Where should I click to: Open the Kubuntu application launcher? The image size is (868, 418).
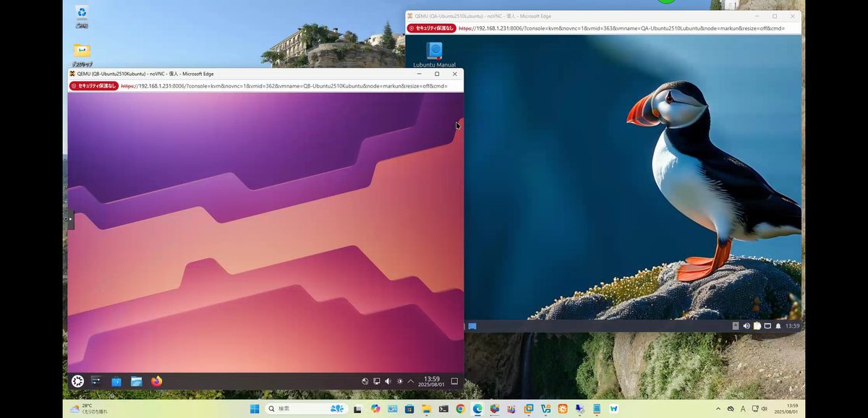click(77, 381)
